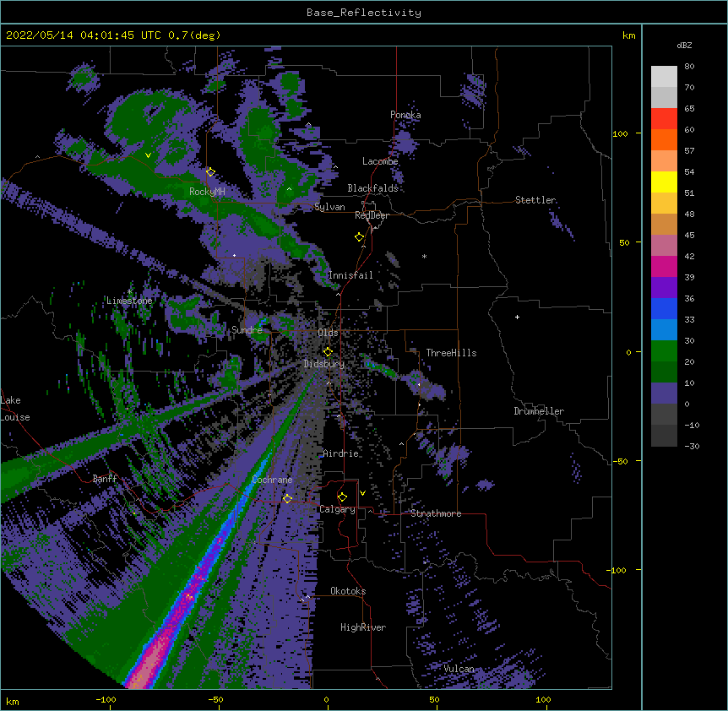Click the magenta 42 dBZ legend swatch
728x711 pixels.
[664, 266]
